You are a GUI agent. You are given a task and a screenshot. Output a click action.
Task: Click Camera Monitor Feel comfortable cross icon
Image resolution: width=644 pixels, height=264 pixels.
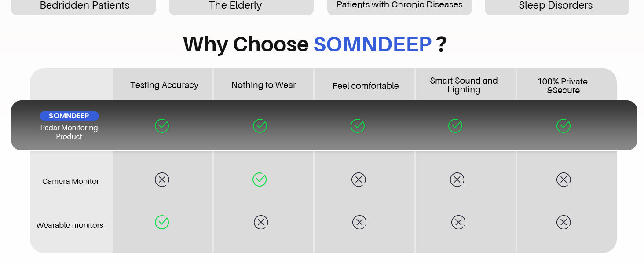click(359, 180)
